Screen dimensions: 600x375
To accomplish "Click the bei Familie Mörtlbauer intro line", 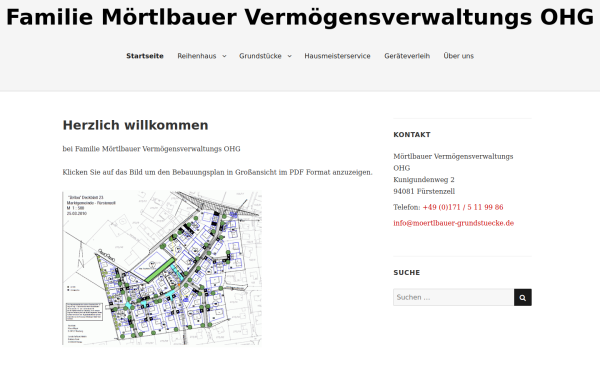I will (152, 149).
